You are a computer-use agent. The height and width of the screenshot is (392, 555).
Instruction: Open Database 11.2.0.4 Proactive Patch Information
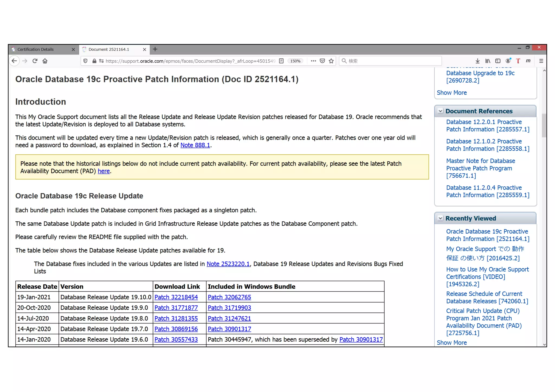(488, 191)
